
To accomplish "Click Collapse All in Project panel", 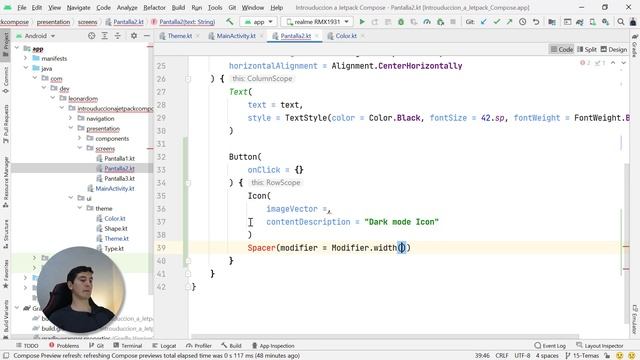I will coord(118,36).
